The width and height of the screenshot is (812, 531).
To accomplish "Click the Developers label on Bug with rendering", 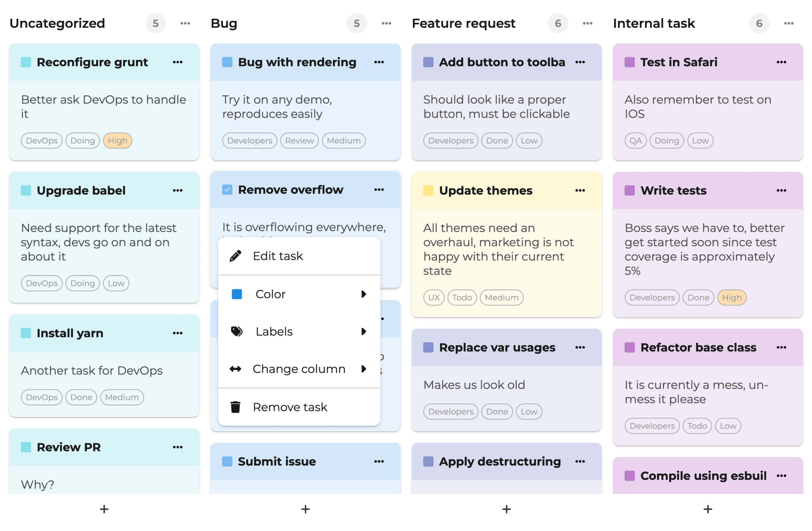I will pyautogui.click(x=249, y=141).
